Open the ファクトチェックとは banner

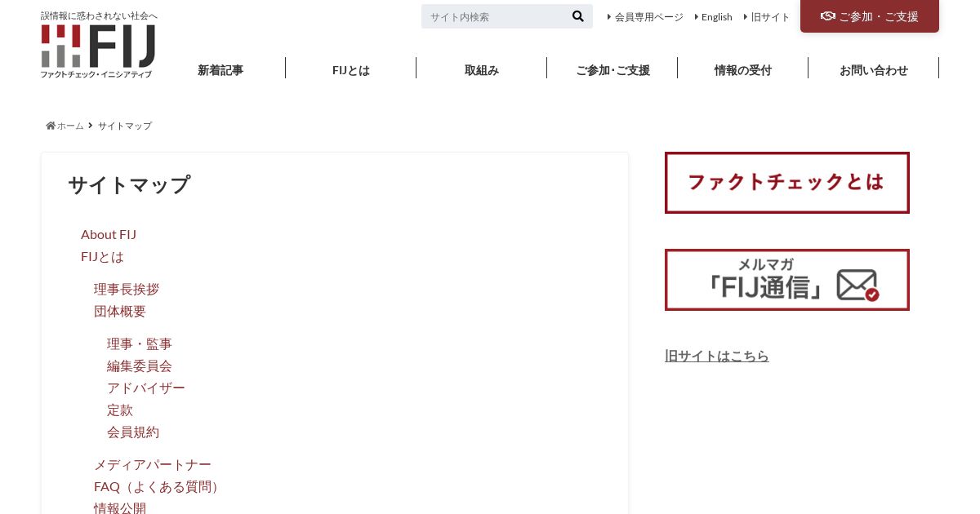787,183
